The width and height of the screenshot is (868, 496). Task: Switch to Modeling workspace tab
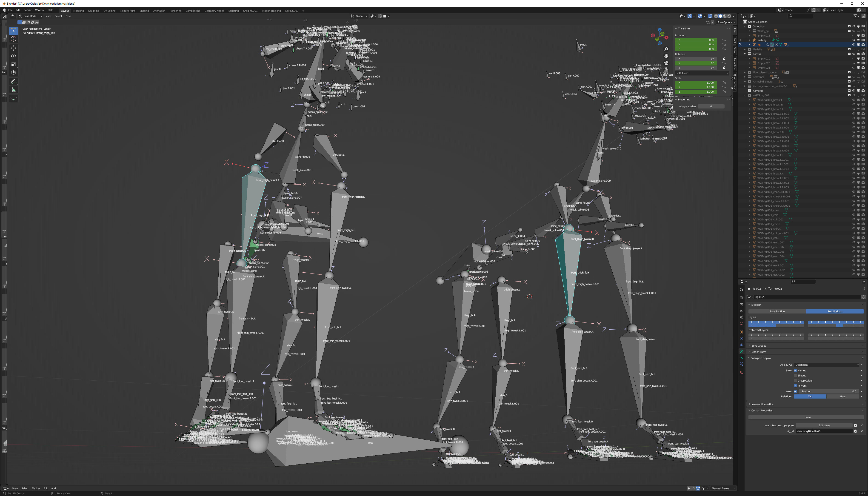tap(78, 11)
